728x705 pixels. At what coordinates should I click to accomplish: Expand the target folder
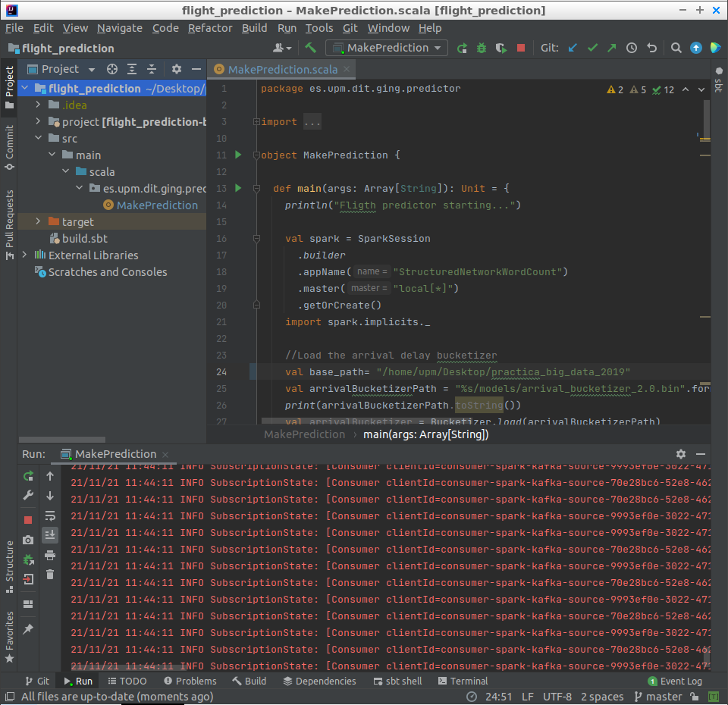38,221
